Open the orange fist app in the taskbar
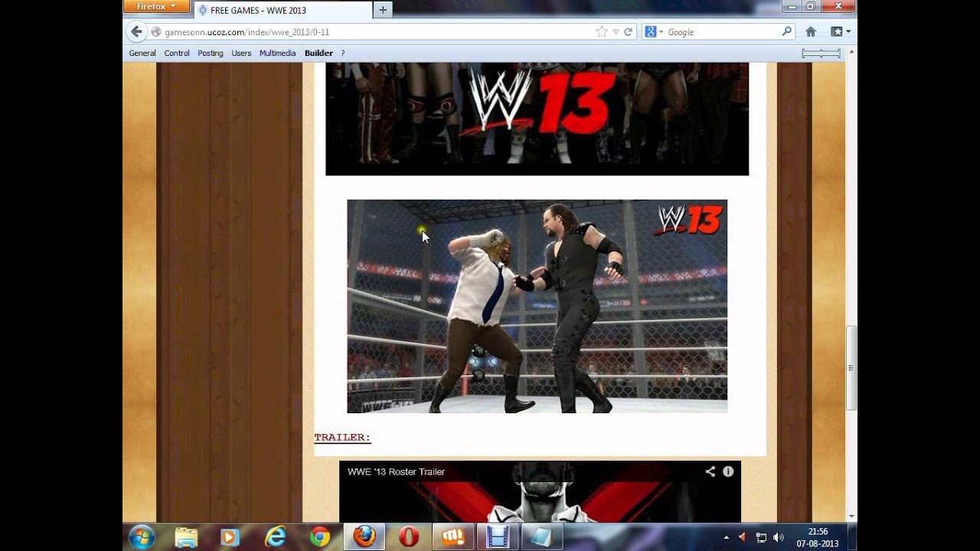The image size is (980, 551). click(453, 537)
